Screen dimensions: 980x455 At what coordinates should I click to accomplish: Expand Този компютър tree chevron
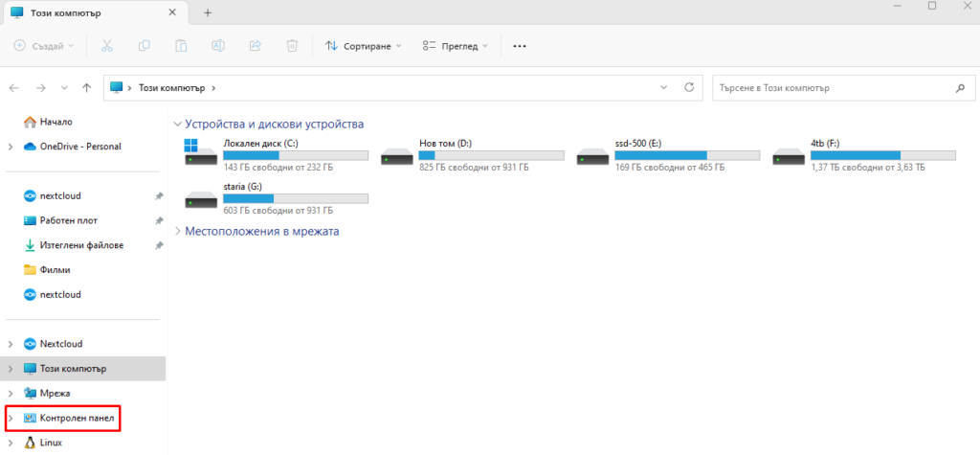(x=11, y=369)
